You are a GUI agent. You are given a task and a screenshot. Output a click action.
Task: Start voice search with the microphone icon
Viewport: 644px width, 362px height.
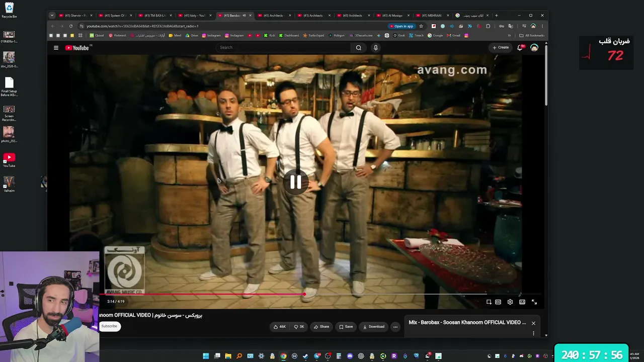click(375, 48)
